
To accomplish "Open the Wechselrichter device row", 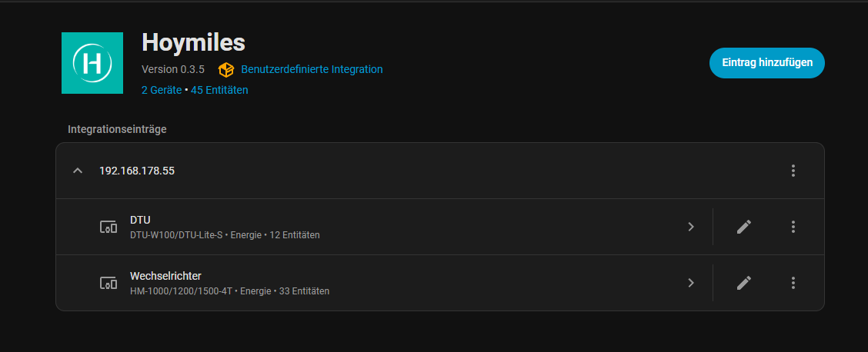I will point(385,283).
